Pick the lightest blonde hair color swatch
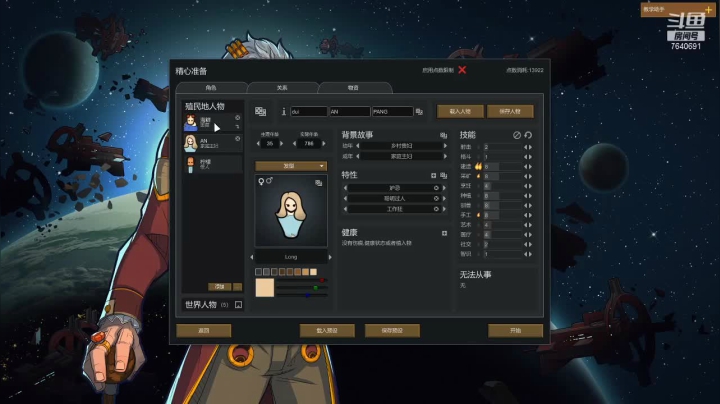The height and width of the screenshot is (404, 720). (x=314, y=272)
